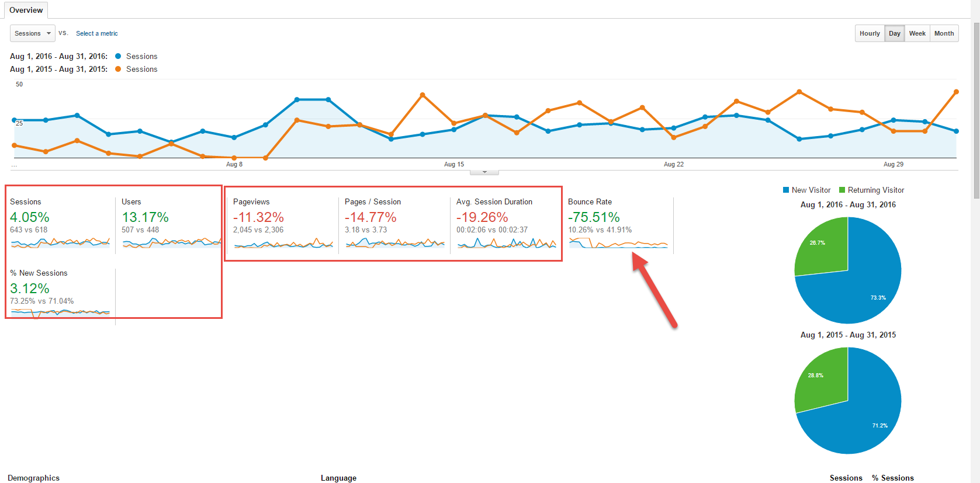
Task: Click the vertical scrollbar on the right
Action: click(976, 111)
